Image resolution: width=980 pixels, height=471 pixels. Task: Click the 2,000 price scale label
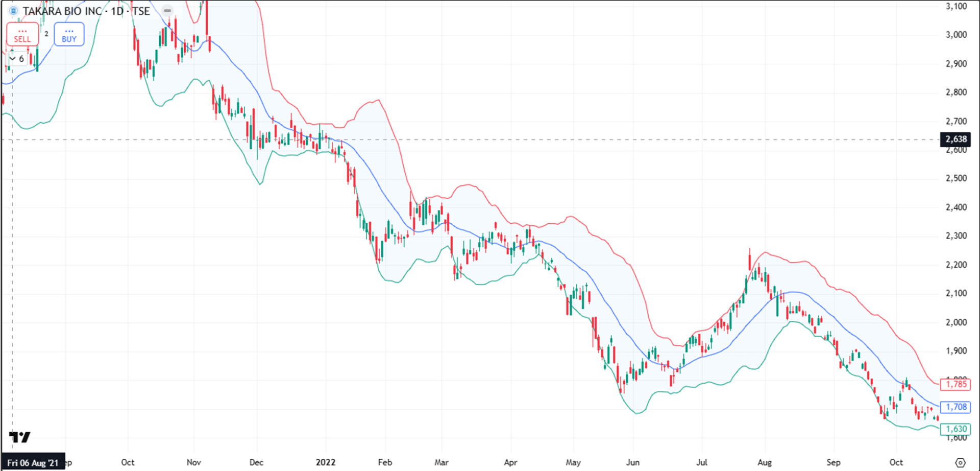tap(956, 322)
